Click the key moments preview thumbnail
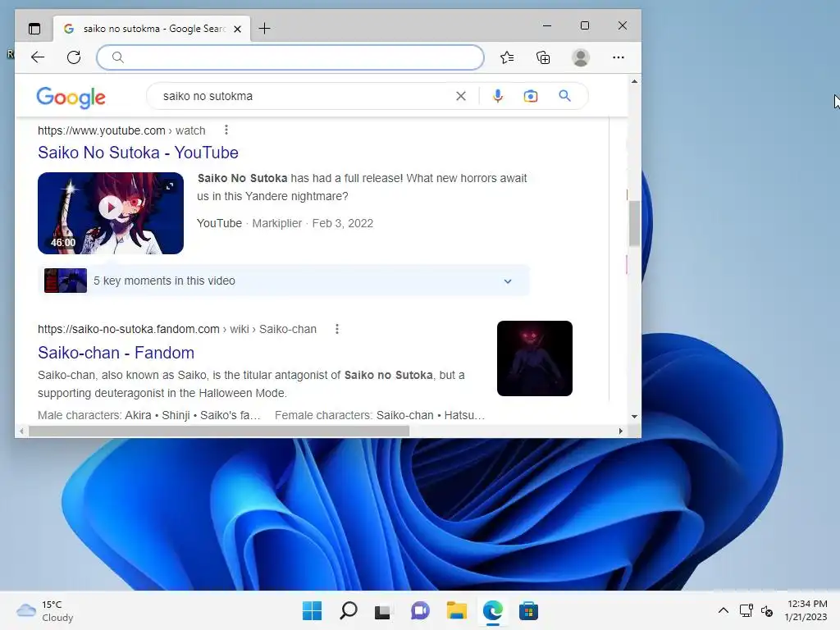 (66, 281)
